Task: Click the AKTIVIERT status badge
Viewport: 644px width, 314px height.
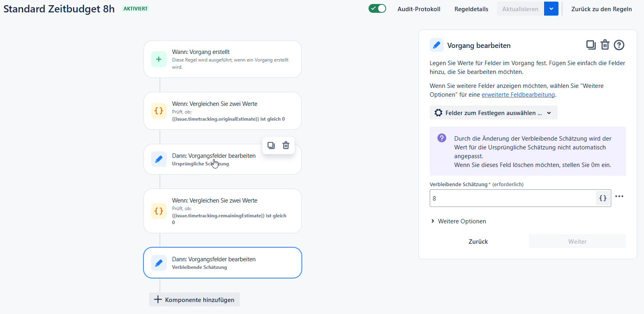Action: (136, 9)
